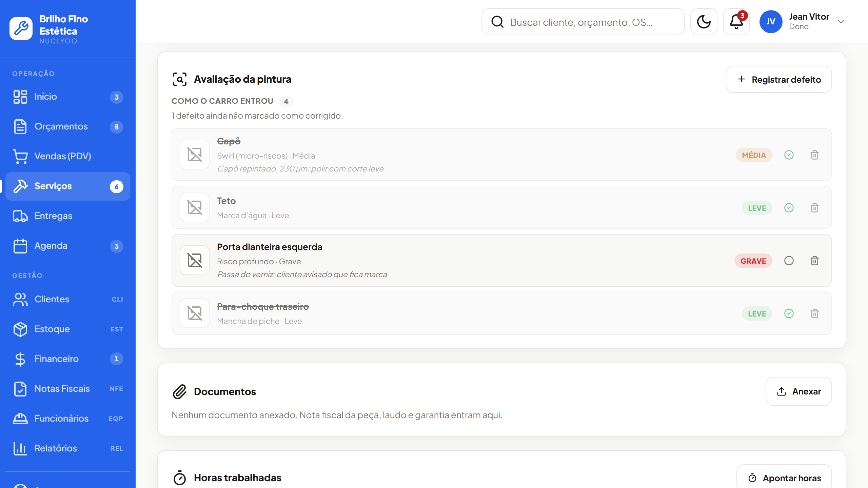Click the paperclip Documentos icon
Screen dimensions: 868x488
click(x=180, y=392)
